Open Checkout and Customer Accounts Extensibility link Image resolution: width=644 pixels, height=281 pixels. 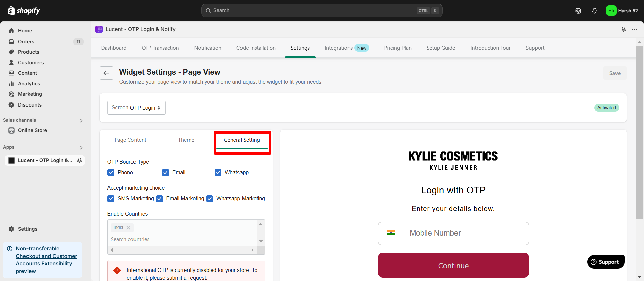click(x=47, y=260)
